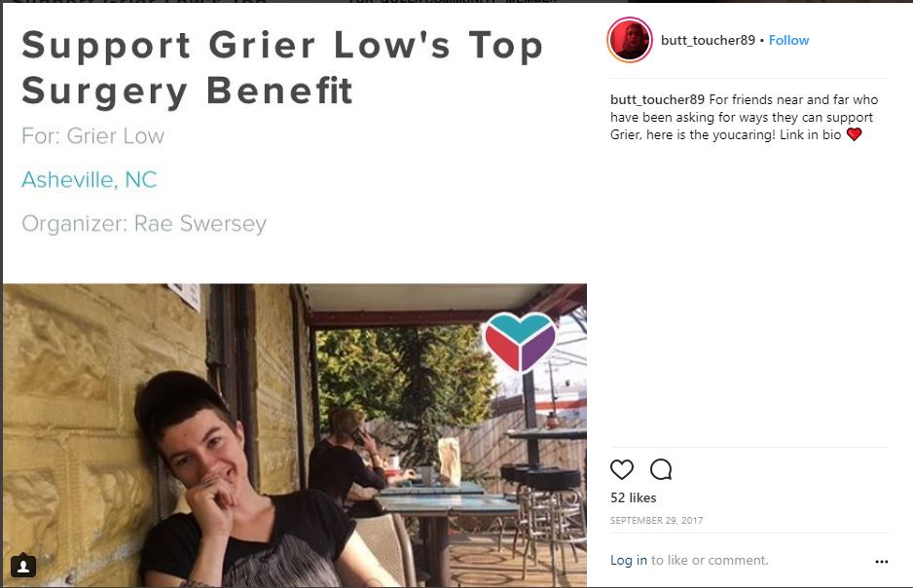Open butt_toucher89 profile picture avatar

[630, 40]
